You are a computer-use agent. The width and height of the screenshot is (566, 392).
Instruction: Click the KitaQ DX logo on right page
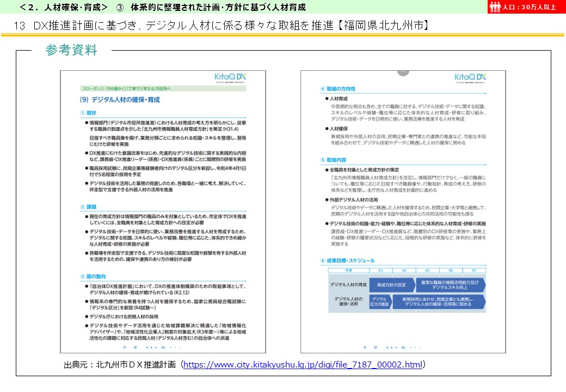[470, 78]
